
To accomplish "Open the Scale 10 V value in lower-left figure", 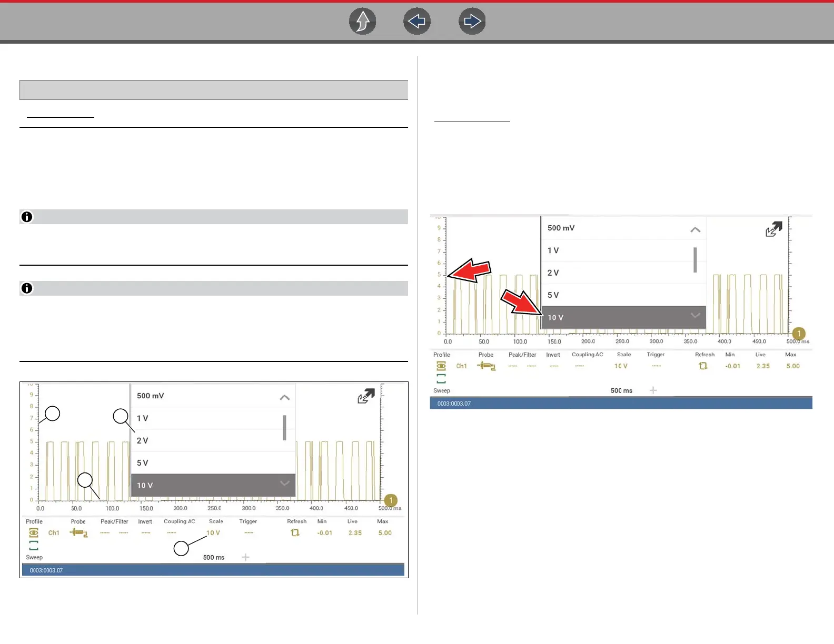I will pos(213,533).
